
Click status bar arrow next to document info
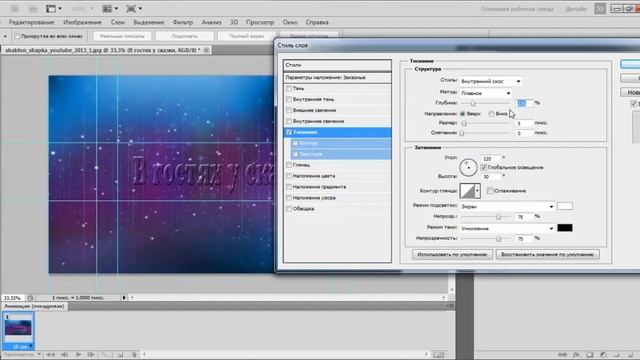click(124, 298)
